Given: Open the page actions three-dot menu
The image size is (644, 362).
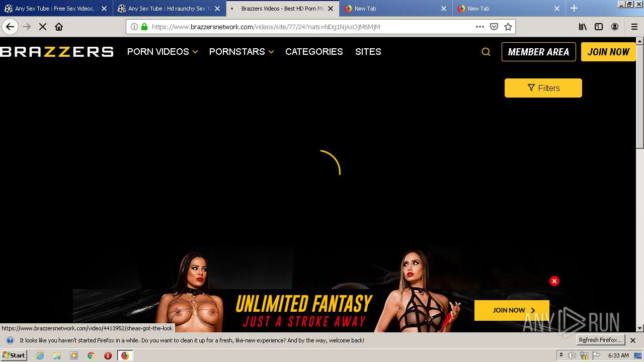Looking at the screenshot, I should click(480, 27).
